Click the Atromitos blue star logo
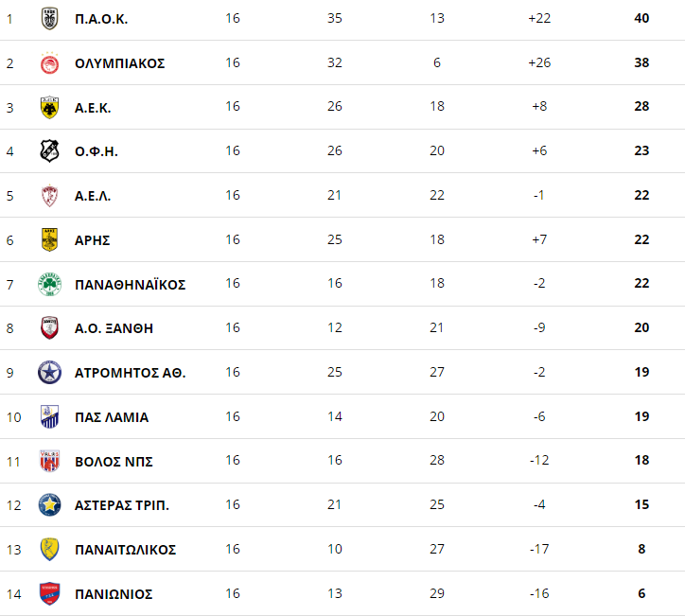 tap(49, 373)
